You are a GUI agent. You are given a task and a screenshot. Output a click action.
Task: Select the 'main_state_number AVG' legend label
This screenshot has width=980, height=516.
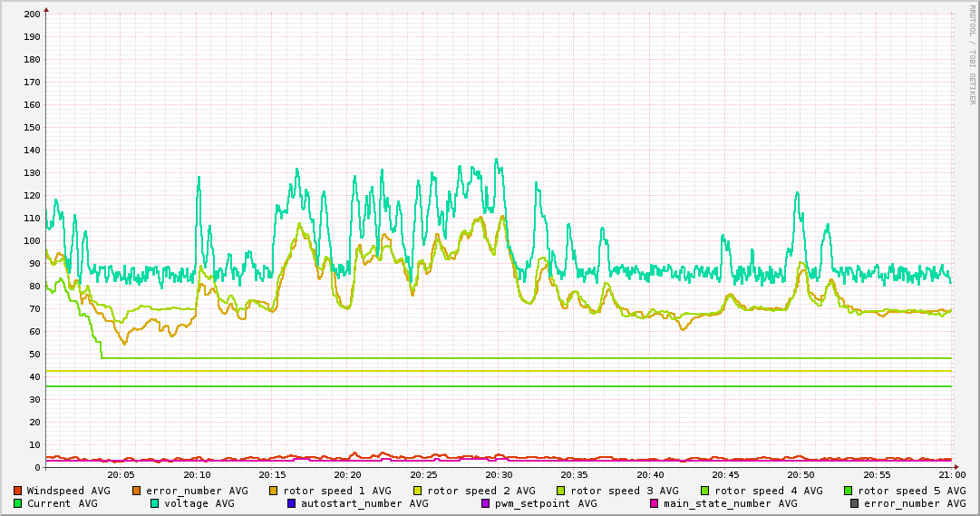[x=731, y=503]
